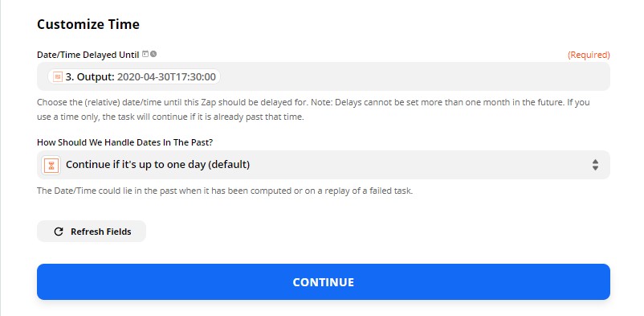Click the Customize Time heading
Viewport: 644px width, 316px height.
pos(88,24)
